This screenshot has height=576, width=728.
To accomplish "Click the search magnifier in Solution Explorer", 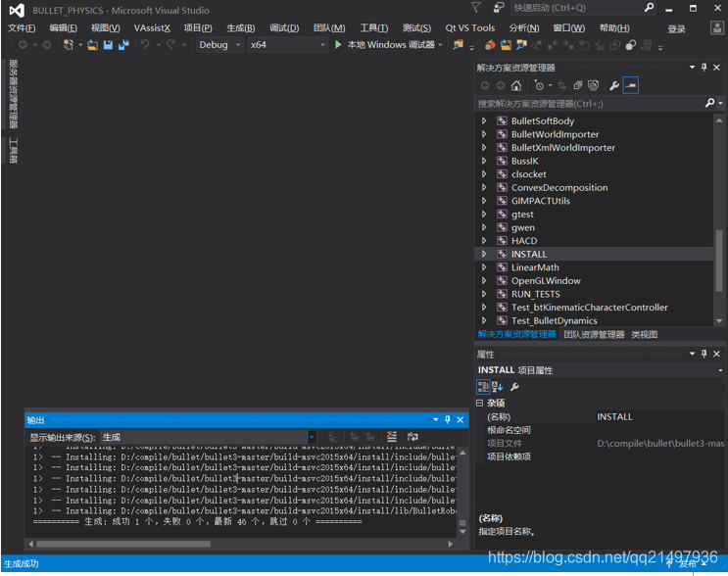I will click(709, 103).
